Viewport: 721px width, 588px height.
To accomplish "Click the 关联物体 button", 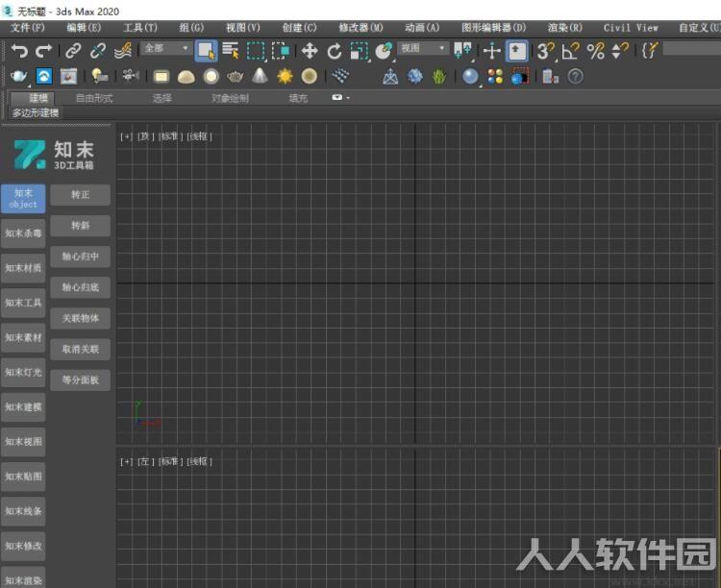I will pyautogui.click(x=80, y=318).
